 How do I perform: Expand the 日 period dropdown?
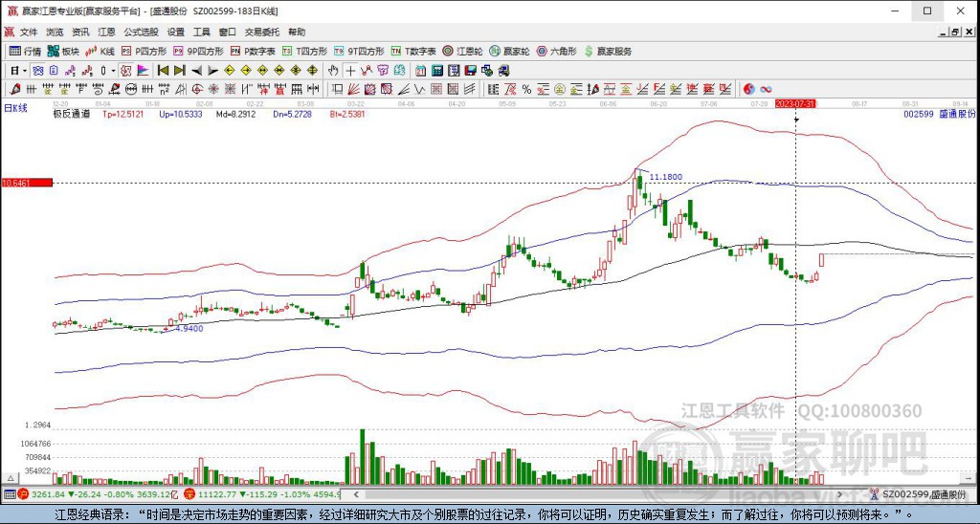(x=24, y=71)
